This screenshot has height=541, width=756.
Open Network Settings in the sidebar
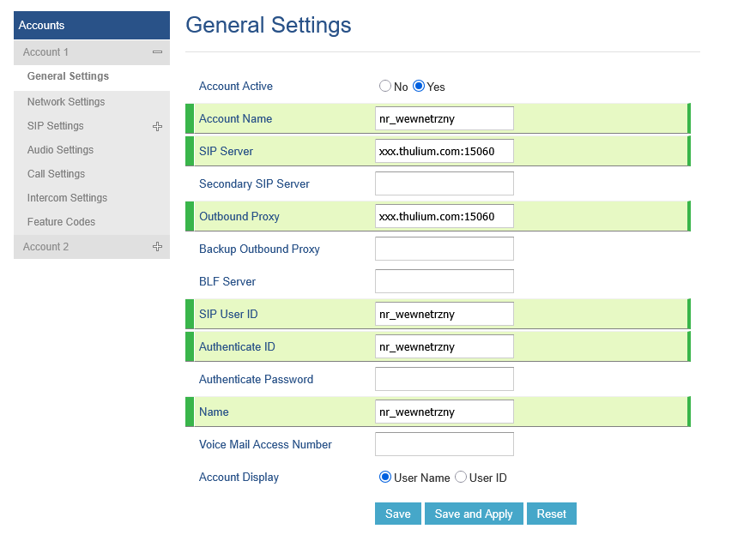66,102
